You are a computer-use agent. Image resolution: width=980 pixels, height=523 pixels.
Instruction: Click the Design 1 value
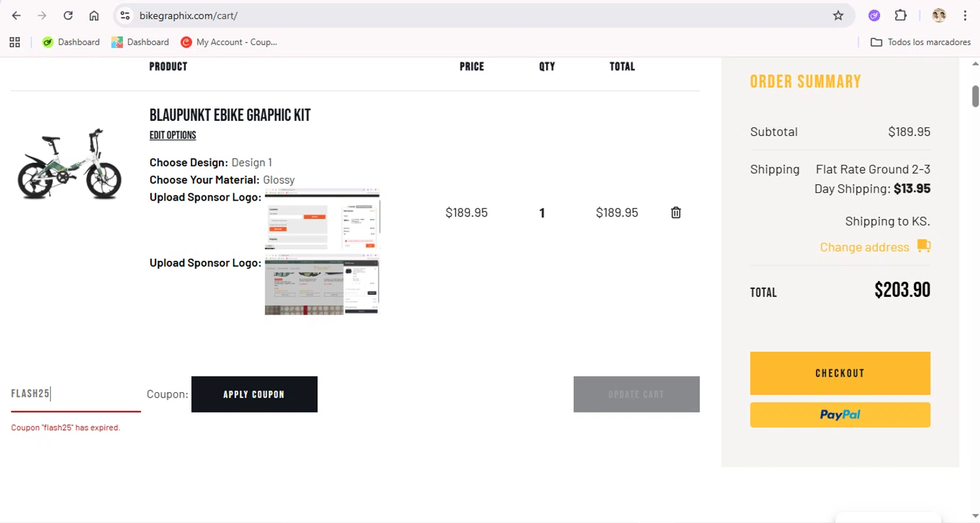252,162
